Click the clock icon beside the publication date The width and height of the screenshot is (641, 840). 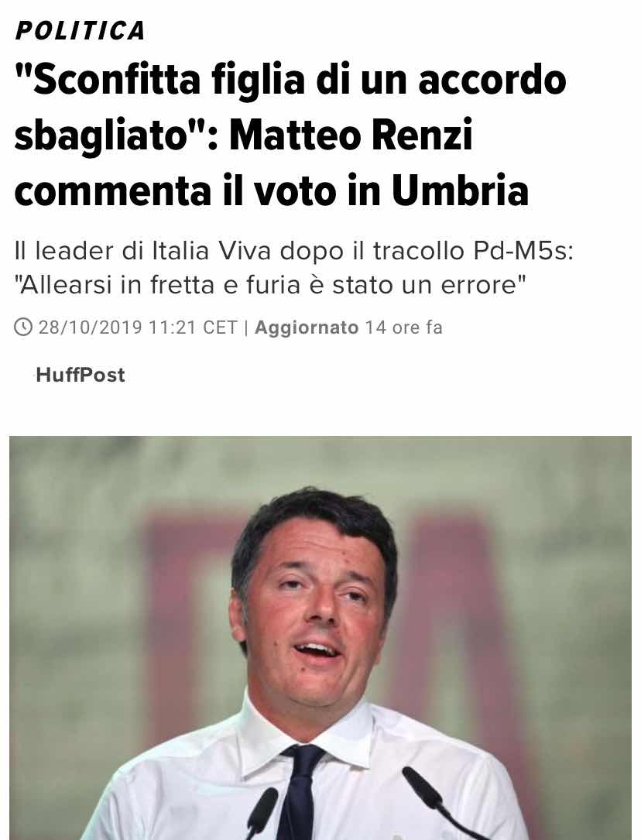(23, 327)
